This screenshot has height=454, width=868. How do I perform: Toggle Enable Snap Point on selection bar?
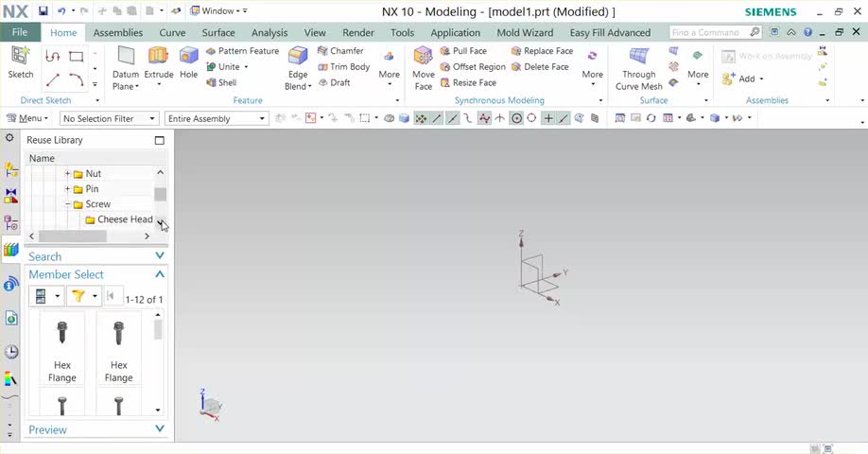click(x=421, y=118)
